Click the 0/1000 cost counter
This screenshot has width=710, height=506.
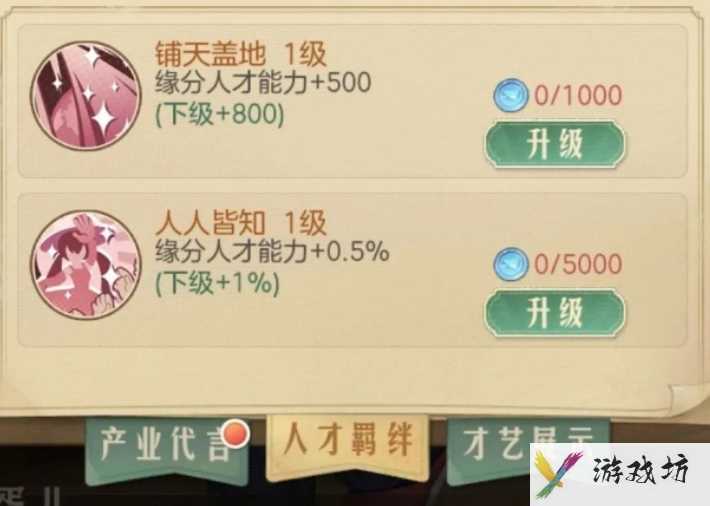point(578,95)
